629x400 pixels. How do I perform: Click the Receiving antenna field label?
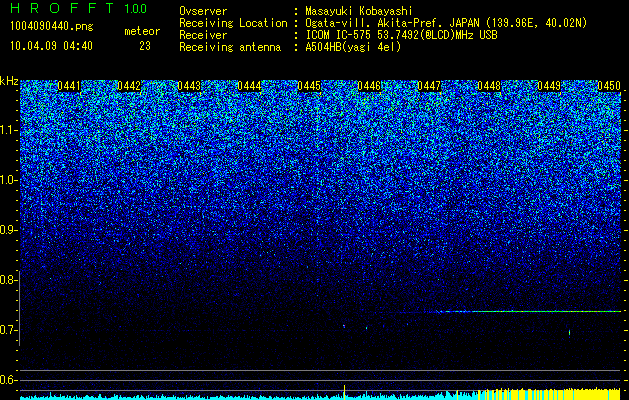[x=230, y=47]
